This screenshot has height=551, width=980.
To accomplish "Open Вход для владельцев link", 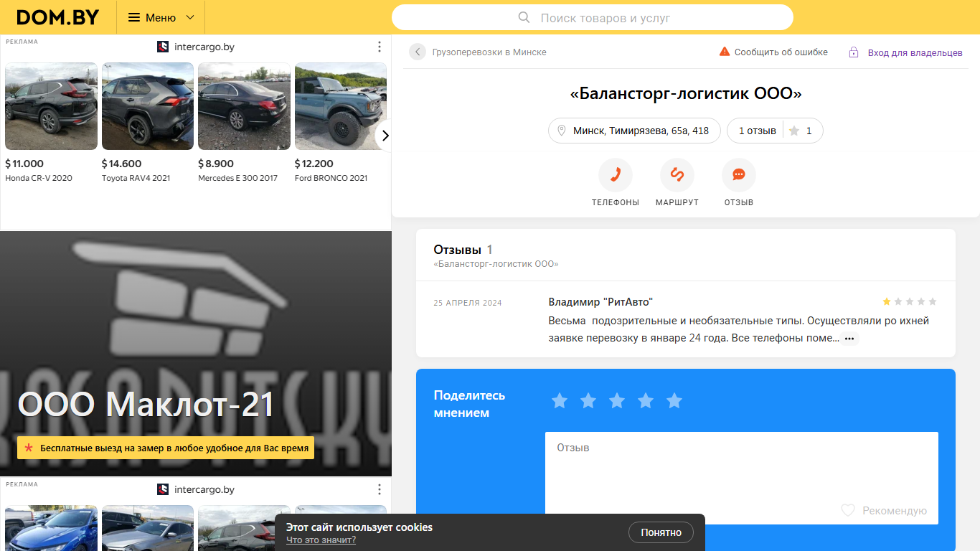I will (915, 52).
